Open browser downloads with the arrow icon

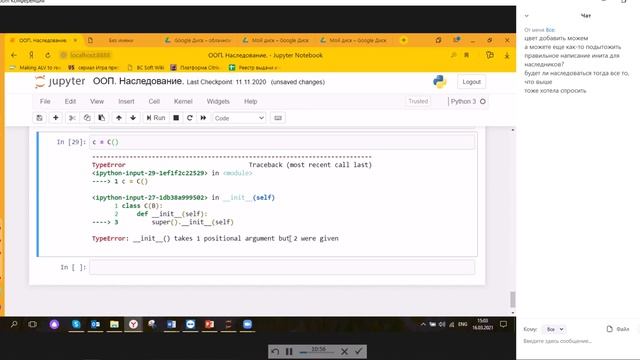[x=507, y=55]
